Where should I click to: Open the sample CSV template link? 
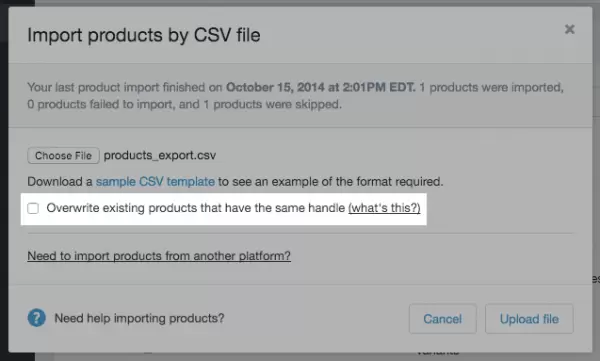pos(155,181)
